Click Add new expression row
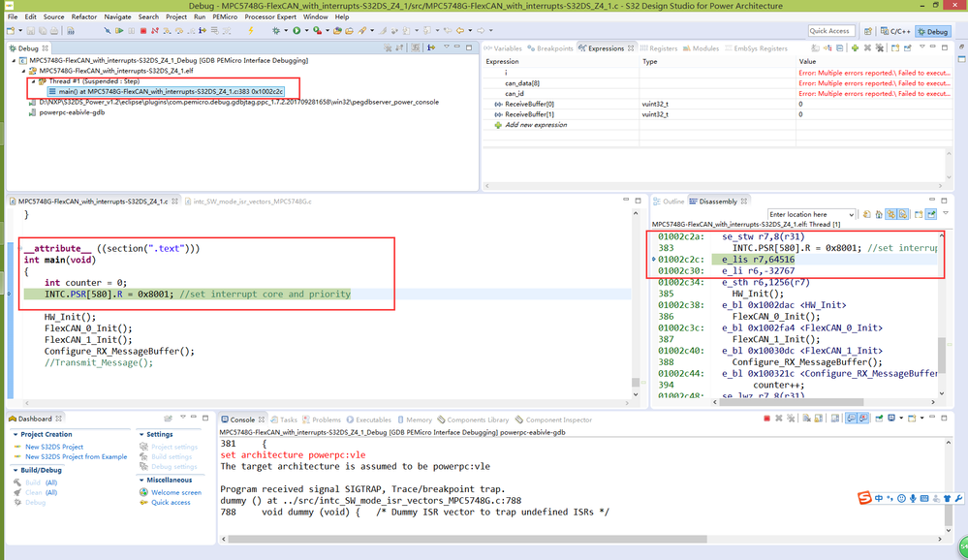This screenshot has height=560, width=968. [536, 125]
